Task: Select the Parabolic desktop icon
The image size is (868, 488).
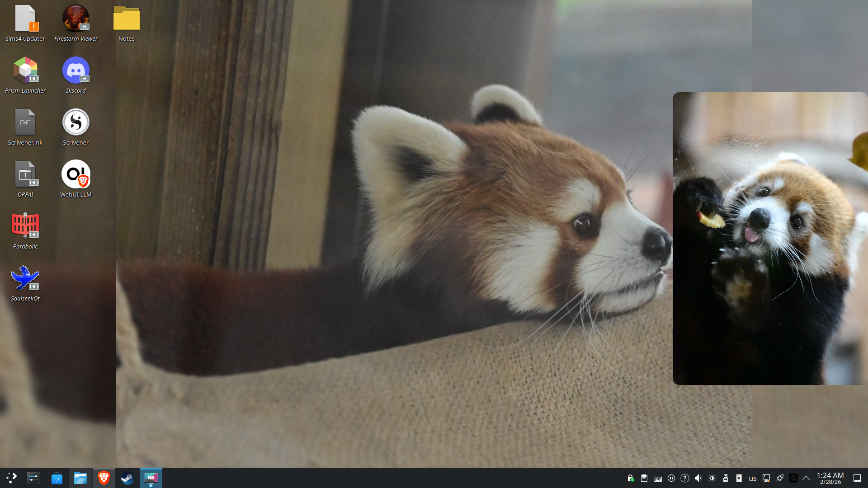Action: point(25,226)
